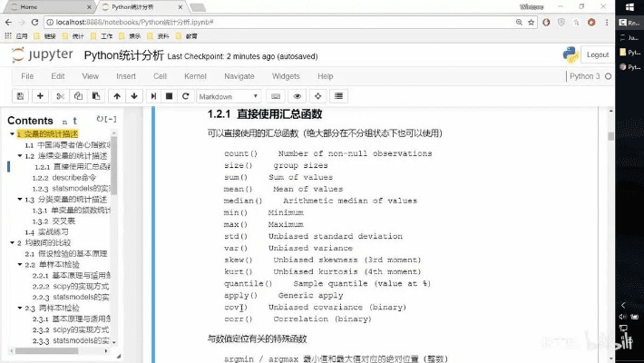Collapse section 2 均数间的比较
The width and height of the screenshot is (644, 363).
coord(13,242)
